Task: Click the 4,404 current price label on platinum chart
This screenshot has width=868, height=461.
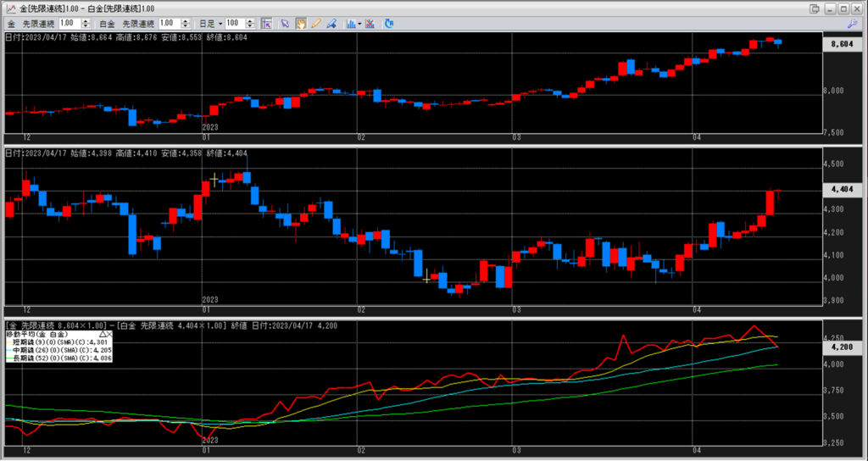Action: (842, 190)
